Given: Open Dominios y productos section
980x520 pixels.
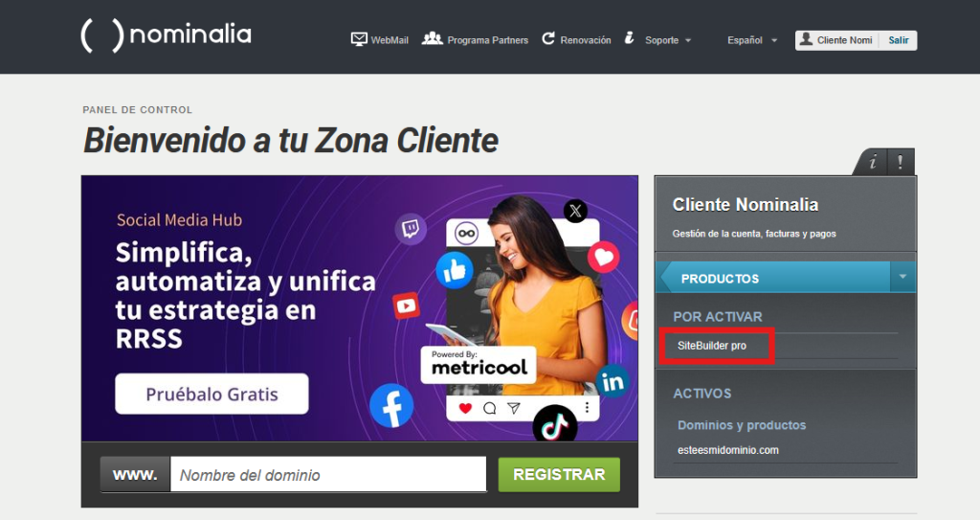Looking at the screenshot, I should pyautogui.click(x=742, y=425).
